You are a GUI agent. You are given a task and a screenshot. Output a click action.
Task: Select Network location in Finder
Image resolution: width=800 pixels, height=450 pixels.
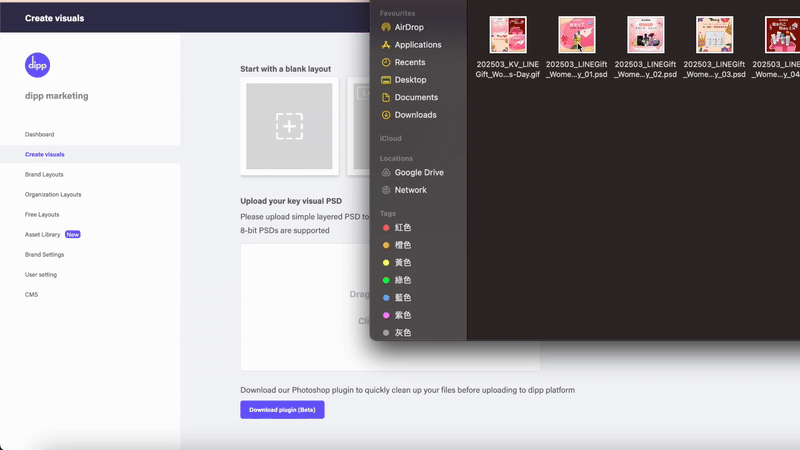(410, 190)
